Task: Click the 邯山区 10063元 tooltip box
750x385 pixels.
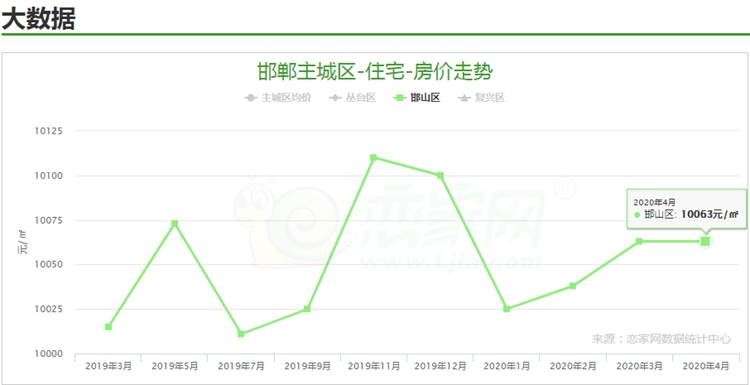Action: coord(686,209)
